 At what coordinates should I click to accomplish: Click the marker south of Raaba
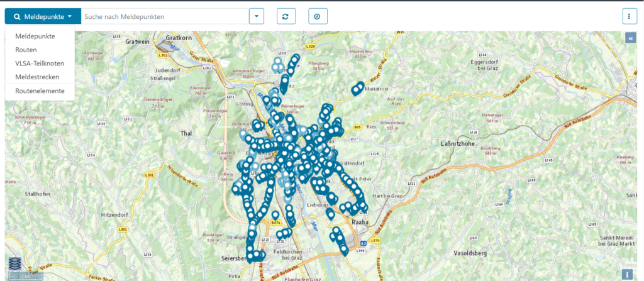343,250
